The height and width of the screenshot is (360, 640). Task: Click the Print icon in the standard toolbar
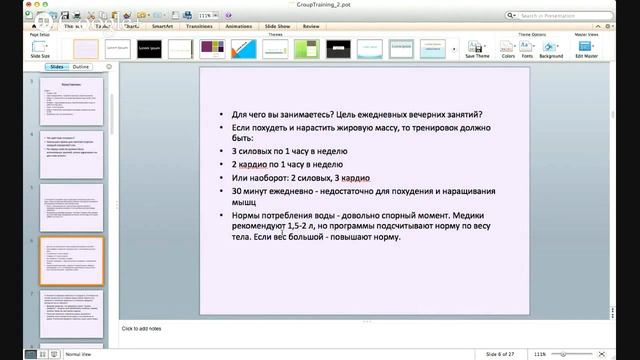coord(77,16)
